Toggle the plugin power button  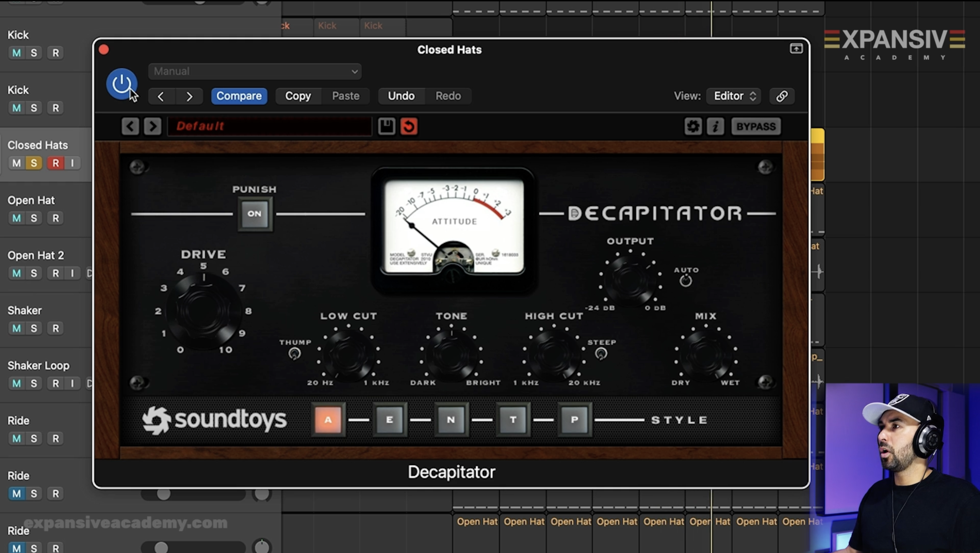click(x=121, y=84)
